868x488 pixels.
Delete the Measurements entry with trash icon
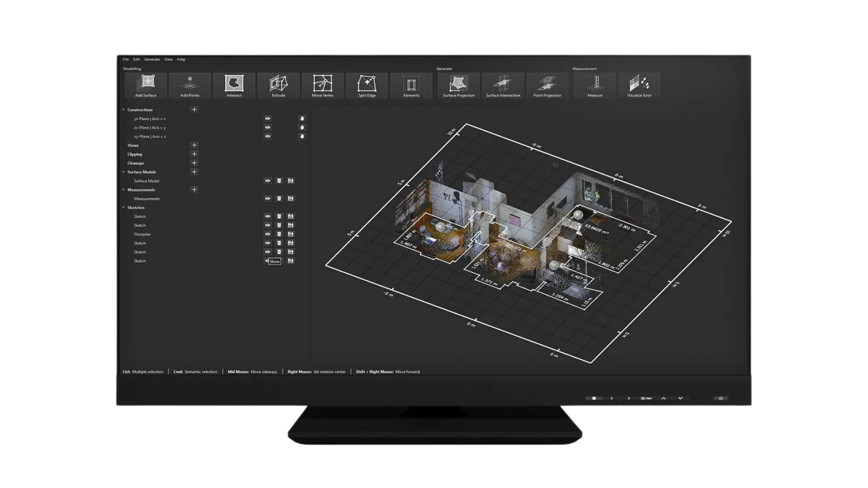(x=279, y=198)
